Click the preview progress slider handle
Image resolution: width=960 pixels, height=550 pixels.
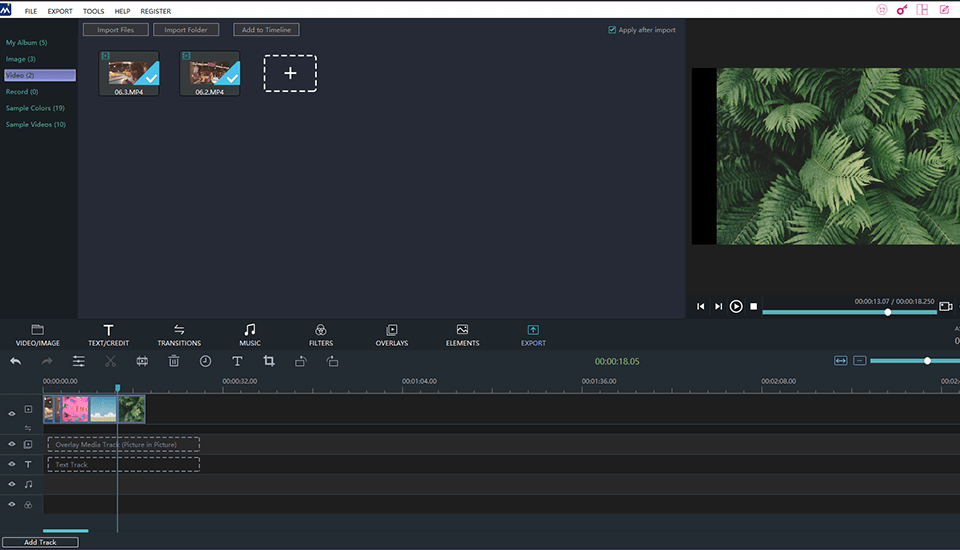click(888, 312)
